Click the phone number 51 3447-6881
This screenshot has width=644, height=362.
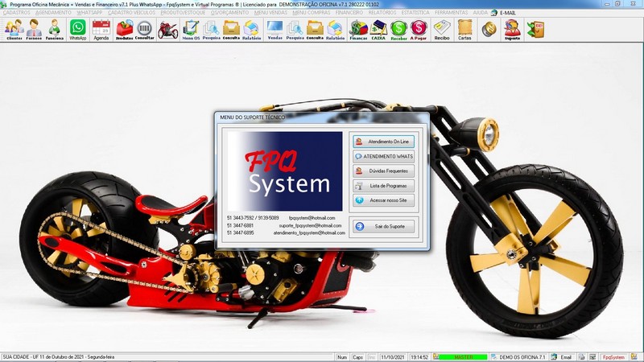[x=240, y=225]
